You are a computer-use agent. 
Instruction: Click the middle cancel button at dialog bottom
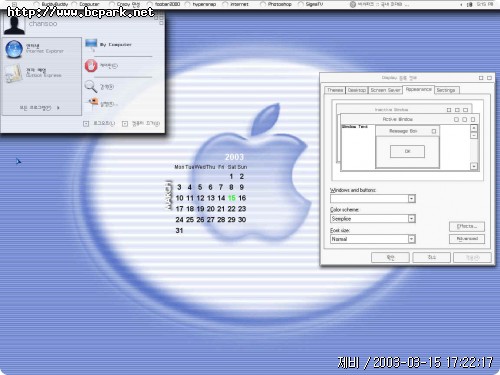pyautogui.click(x=432, y=257)
